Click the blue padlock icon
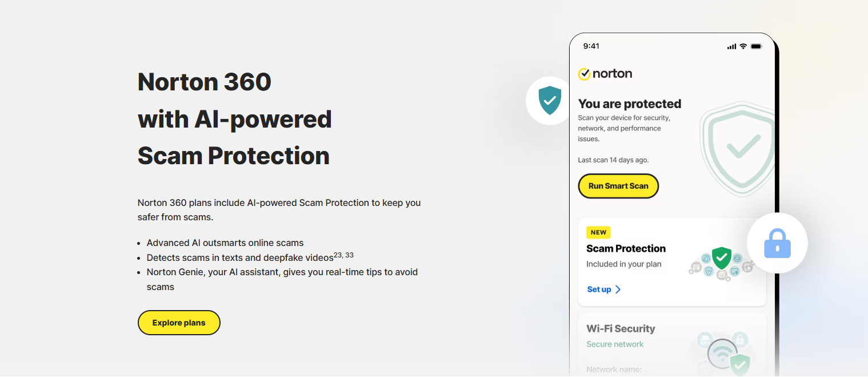Screen dimensions: 868x377 (777, 243)
